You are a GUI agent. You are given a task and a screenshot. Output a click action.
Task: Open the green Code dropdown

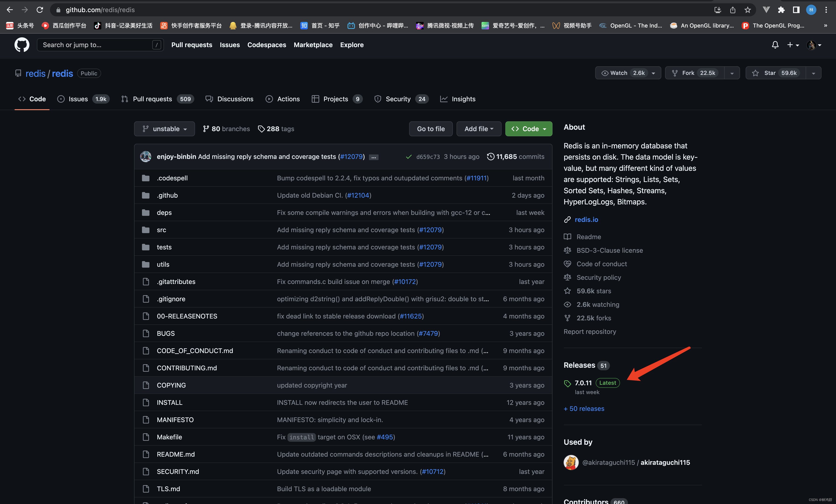[x=529, y=129]
